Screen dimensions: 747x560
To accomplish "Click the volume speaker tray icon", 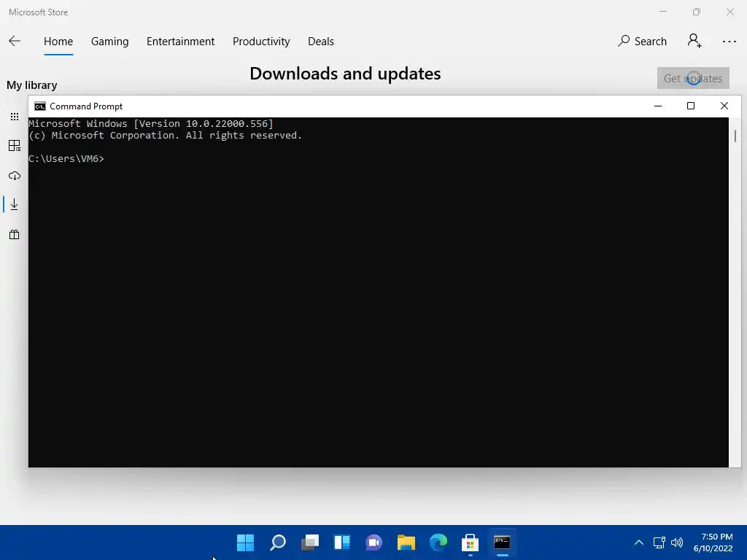I will coord(676,542).
